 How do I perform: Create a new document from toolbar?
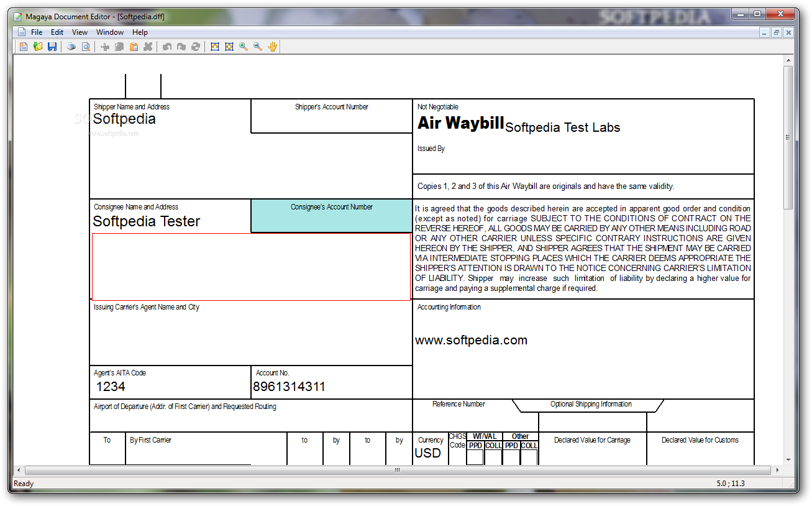(x=23, y=47)
